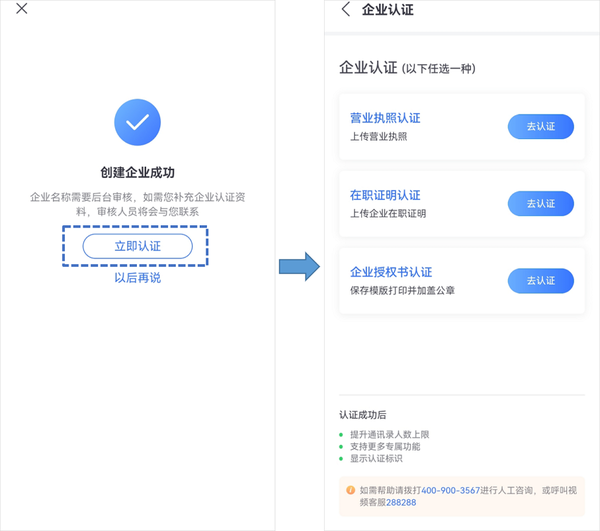Screen dimensions: 600x531
Task: Choose 以后再说 to skip verification
Action: point(138,278)
